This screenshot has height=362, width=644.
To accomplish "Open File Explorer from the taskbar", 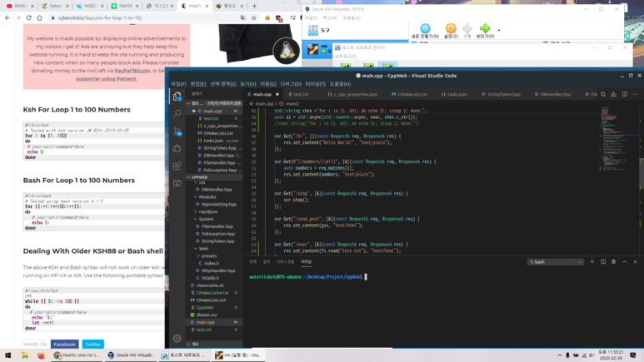I will tap(25, 355).
